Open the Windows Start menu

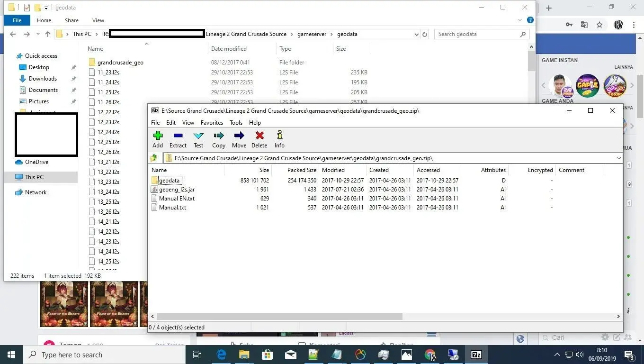pyautogui.click(x=11, y=355)
